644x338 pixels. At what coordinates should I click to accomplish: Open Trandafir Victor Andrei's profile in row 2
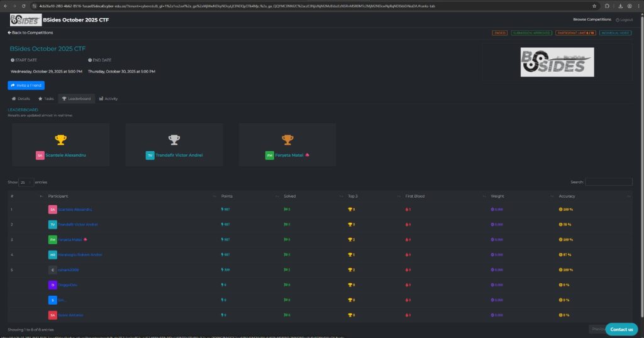[78, 224]
